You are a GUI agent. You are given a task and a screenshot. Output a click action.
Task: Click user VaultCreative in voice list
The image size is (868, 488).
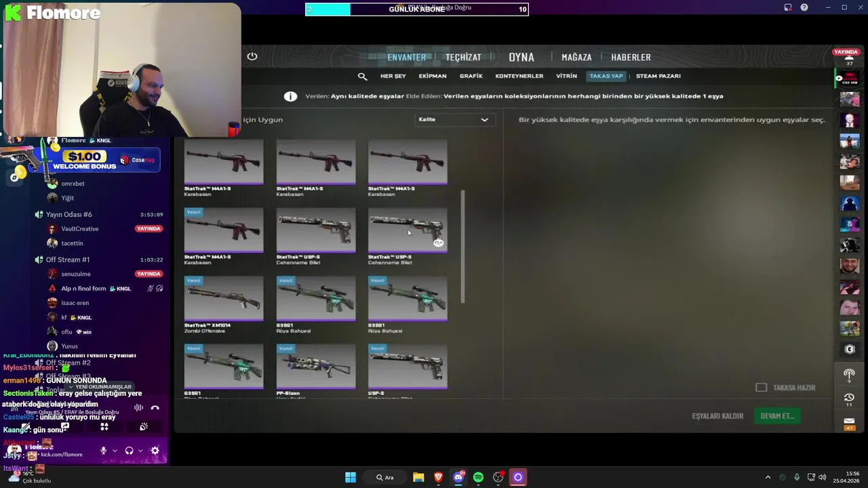click(80, 229)
